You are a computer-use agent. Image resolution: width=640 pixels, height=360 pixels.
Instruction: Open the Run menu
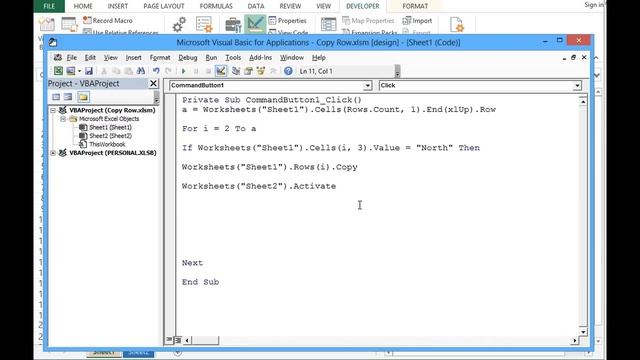[x=211, y=58]
